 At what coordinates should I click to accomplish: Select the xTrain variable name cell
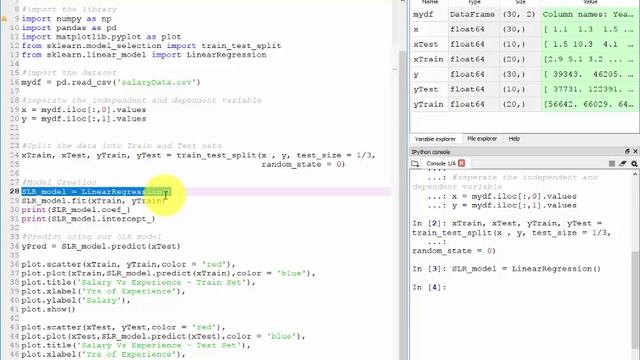click(x=428, y=59)
